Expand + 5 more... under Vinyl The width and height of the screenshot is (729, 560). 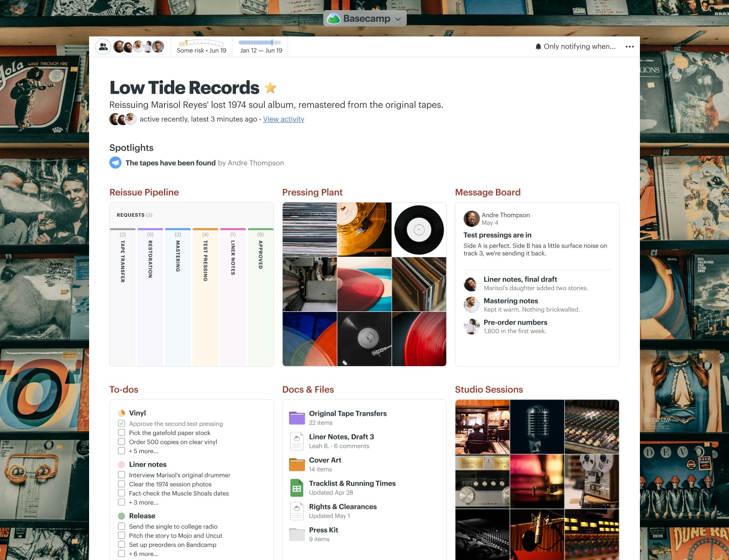pyautogui.click(x=143, y=451)
